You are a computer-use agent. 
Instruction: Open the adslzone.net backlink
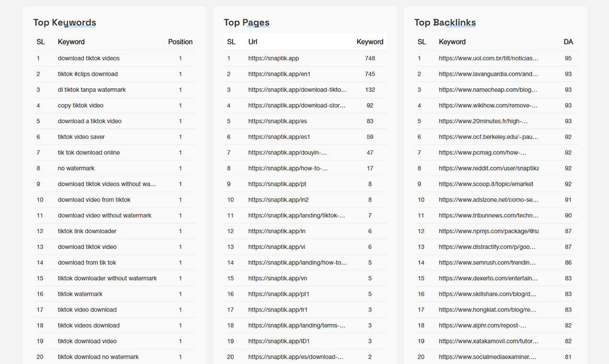(x=488, y=200)
